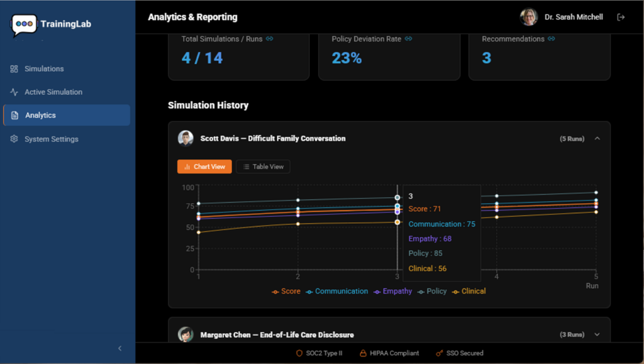Click the Policy data point at run 5

coord(596,192)
